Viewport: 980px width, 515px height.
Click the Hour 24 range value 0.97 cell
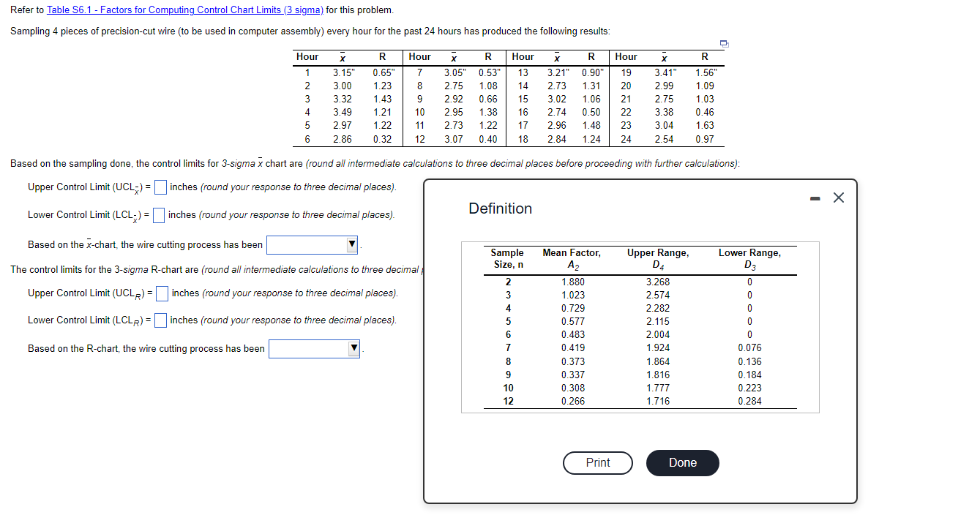[x=705, y=138]
